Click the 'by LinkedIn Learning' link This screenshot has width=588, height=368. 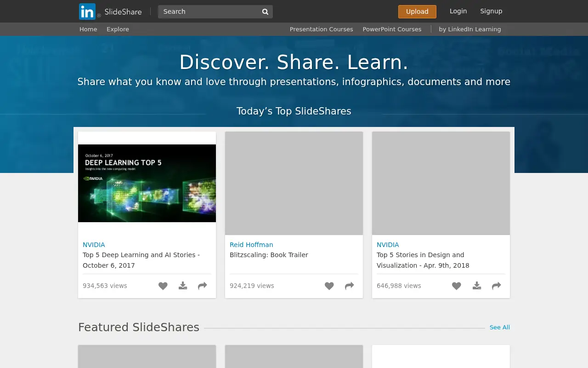(x=470, y=29)
